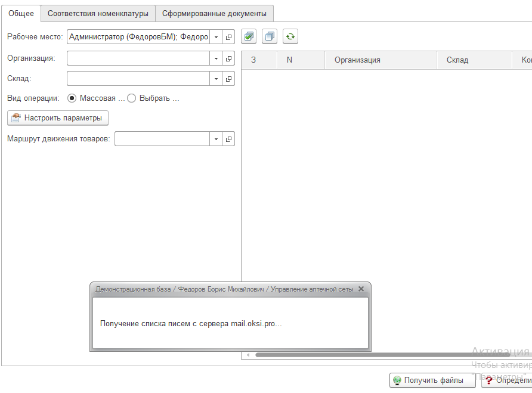Switch to the Сформированные документы tab

[214, 14]
